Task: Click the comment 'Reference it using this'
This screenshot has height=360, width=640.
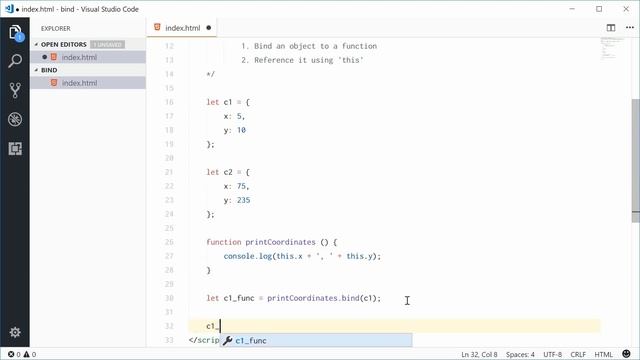Action: click(309, 60)
